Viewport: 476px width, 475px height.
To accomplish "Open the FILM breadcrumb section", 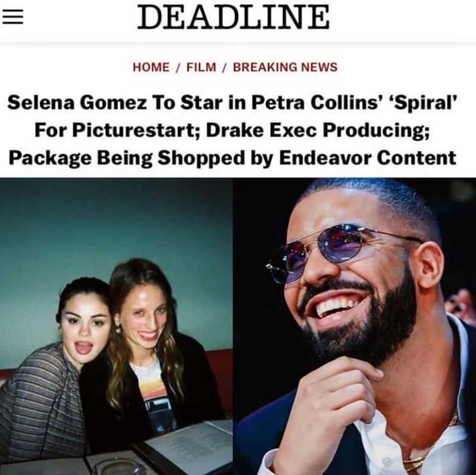I will [x=201, y=67].
